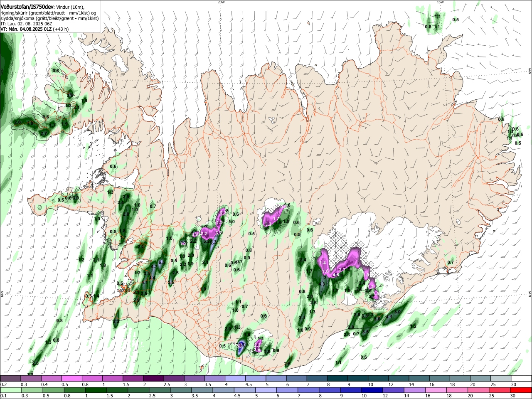This screenshot has width=532, height=399.
Task: Click the '0.1' label in the bottom legend row
Action: pos(3,396)
